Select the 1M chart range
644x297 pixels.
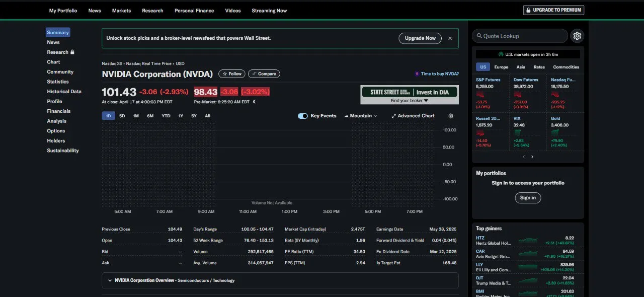coord(136,116)
